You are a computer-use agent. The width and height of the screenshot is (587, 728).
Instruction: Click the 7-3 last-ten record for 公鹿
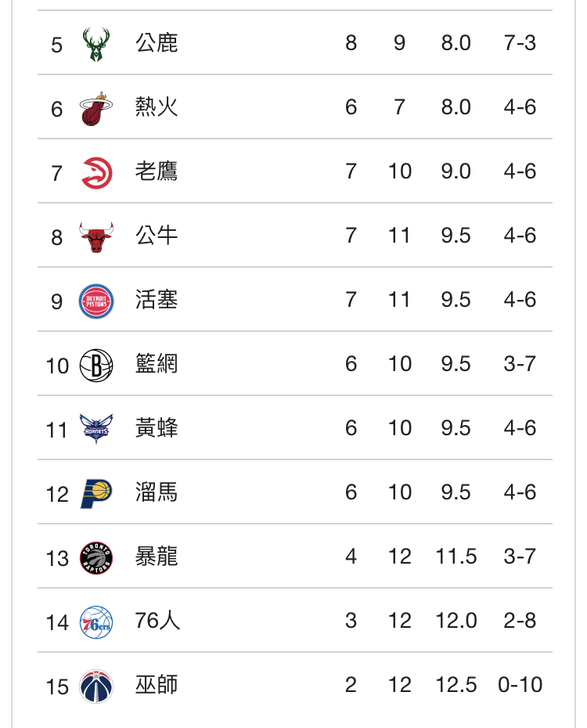(x=520, y=43)
